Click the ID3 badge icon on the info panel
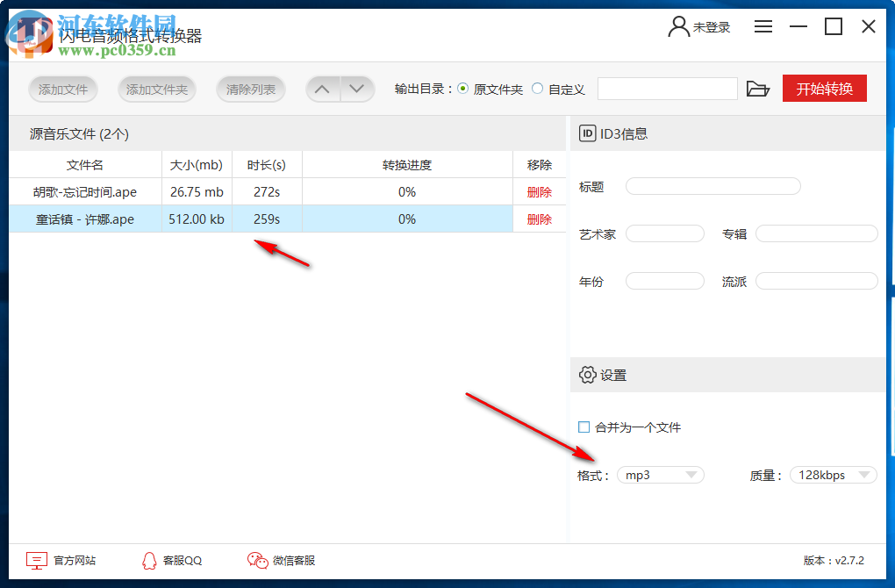895x588 pixels. (x=586, y=133)
